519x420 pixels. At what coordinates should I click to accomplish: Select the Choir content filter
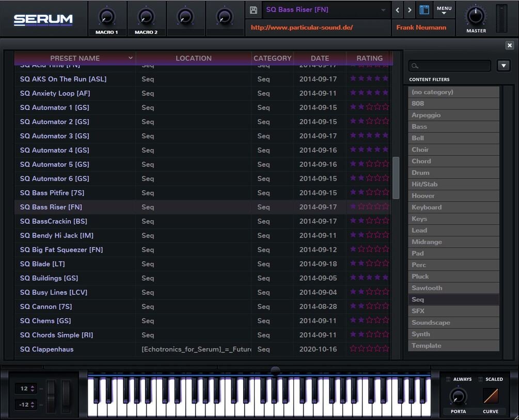click(x=453, y=150)
